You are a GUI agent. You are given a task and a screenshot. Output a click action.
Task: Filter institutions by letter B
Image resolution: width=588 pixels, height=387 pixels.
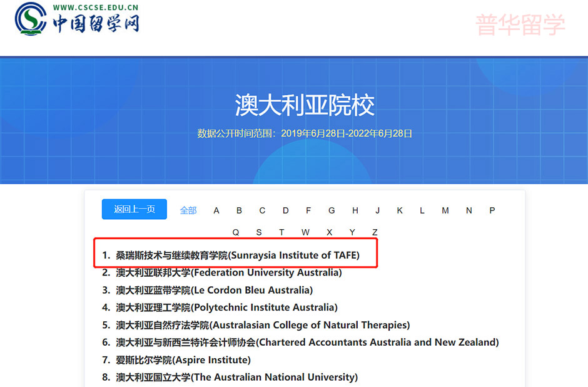pos(239,210)
